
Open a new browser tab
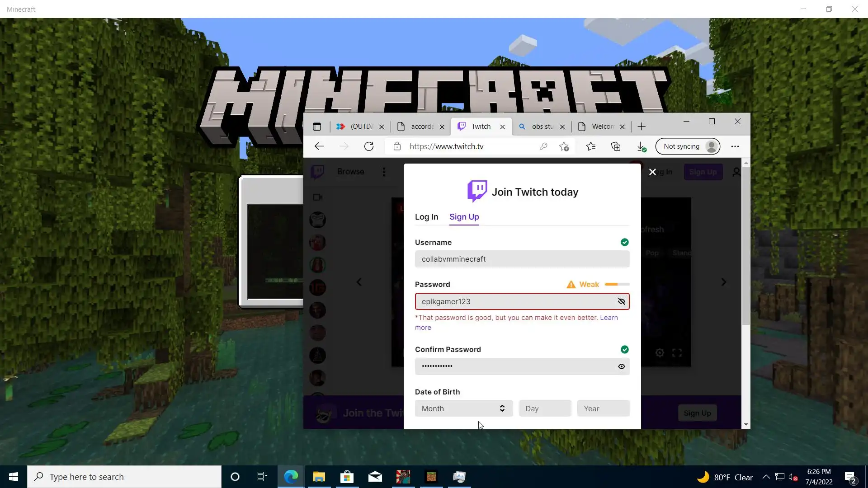642,127
